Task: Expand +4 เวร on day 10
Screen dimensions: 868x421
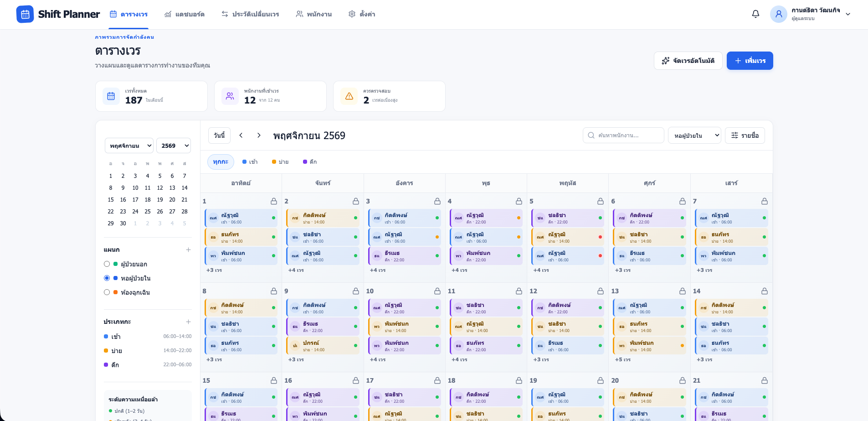Action: [378, 359]
